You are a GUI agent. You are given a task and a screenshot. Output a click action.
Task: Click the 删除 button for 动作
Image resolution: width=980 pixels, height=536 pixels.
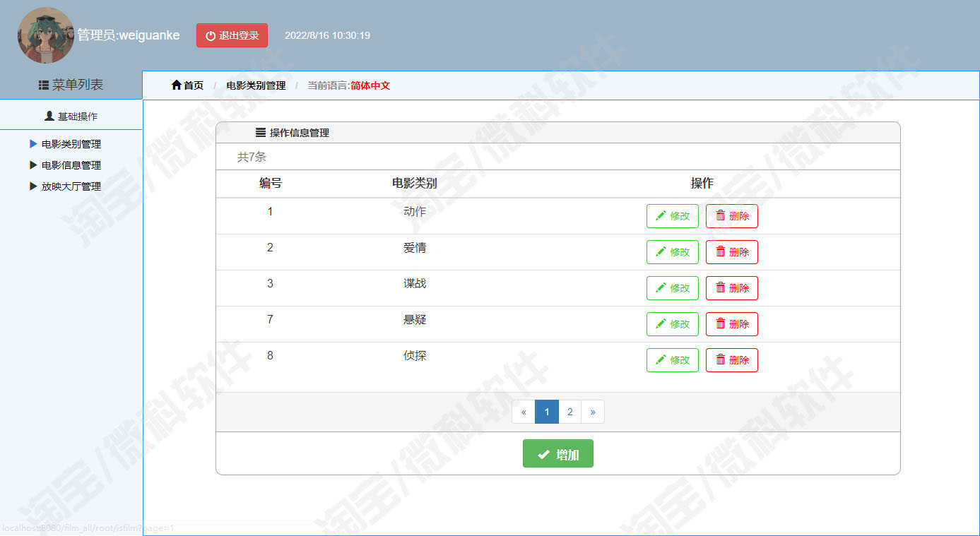tap(732, 216)
